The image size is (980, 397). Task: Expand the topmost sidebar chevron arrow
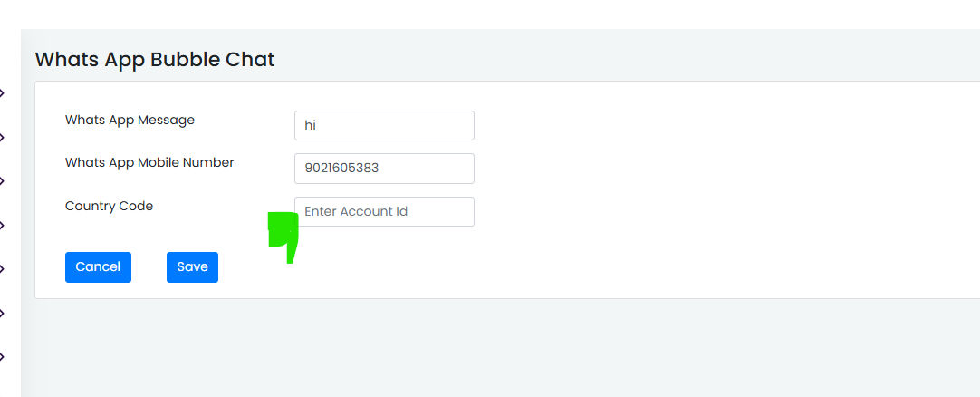click(x=2, y=93)
